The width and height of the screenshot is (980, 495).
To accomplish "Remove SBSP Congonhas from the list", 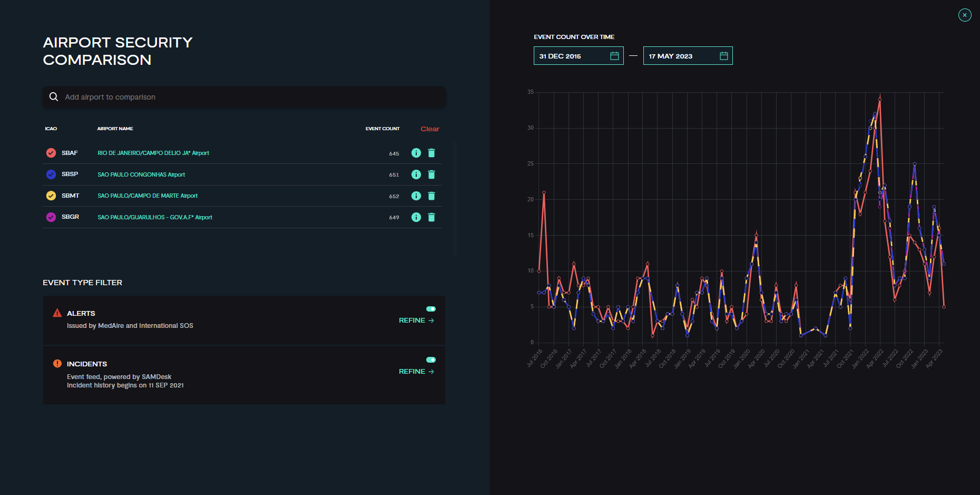I will point(432,174).
